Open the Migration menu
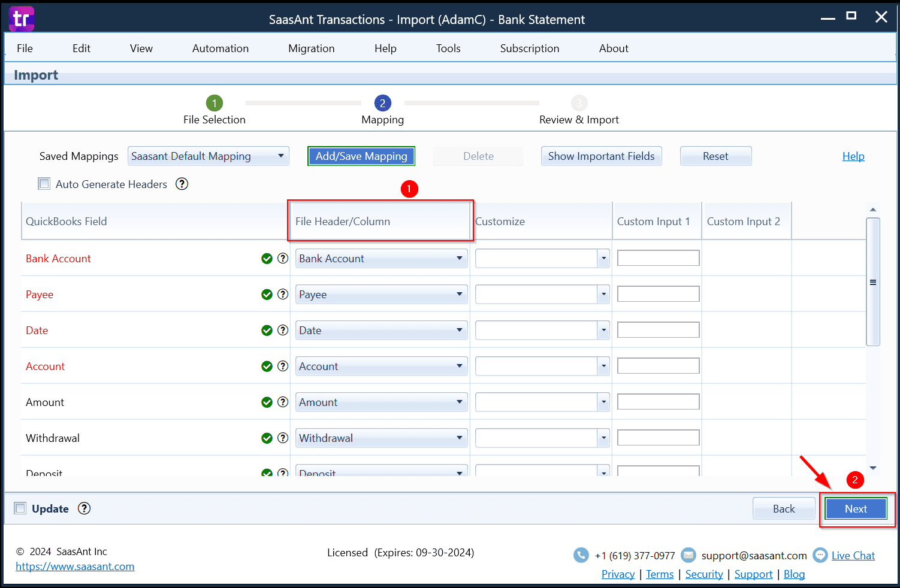Viewport: 900px width, 588px height. click(312, 49)
